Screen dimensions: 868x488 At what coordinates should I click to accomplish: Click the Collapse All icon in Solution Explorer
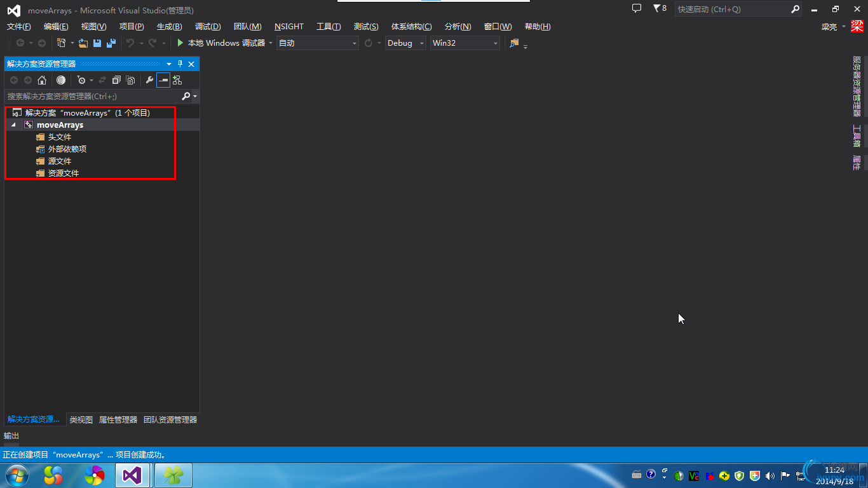point(116,80)
